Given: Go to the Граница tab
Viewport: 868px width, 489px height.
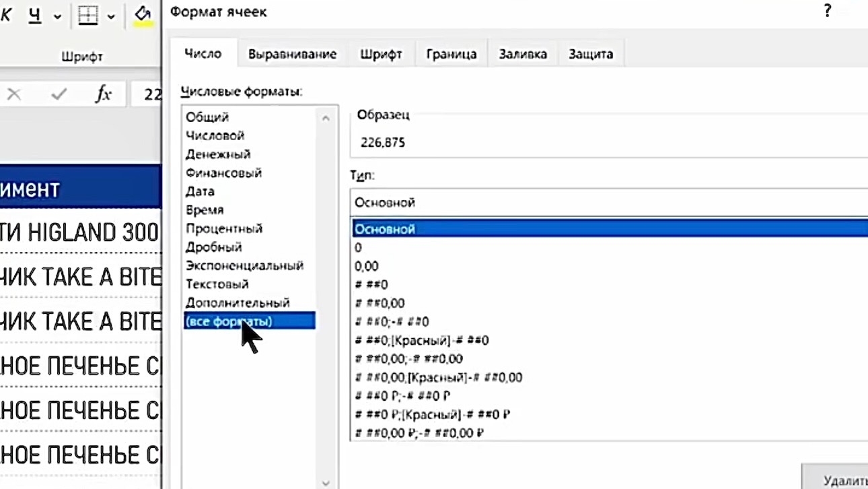Looking at the screenshot, I should click(x=451, y=55).
